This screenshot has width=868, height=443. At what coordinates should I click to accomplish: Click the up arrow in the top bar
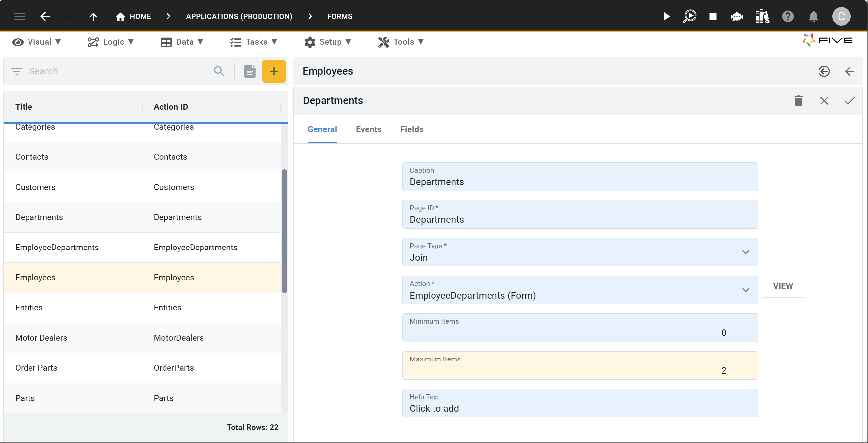point(93,16)
